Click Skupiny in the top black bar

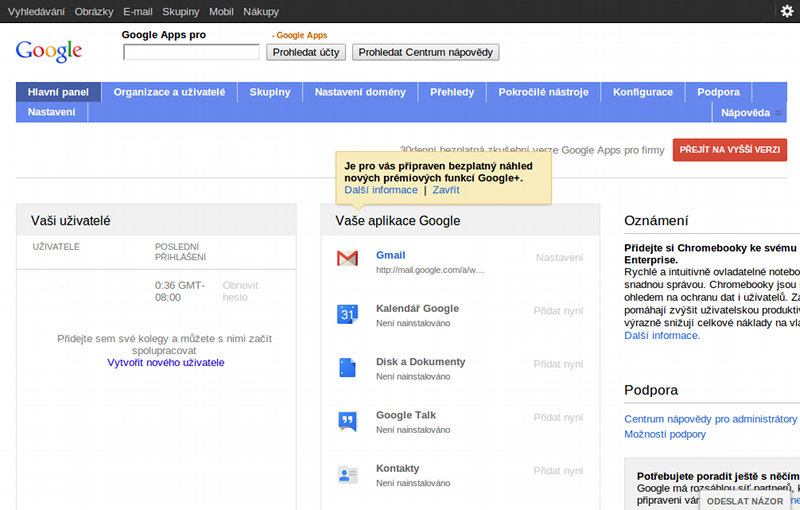(x=181, y=12)
